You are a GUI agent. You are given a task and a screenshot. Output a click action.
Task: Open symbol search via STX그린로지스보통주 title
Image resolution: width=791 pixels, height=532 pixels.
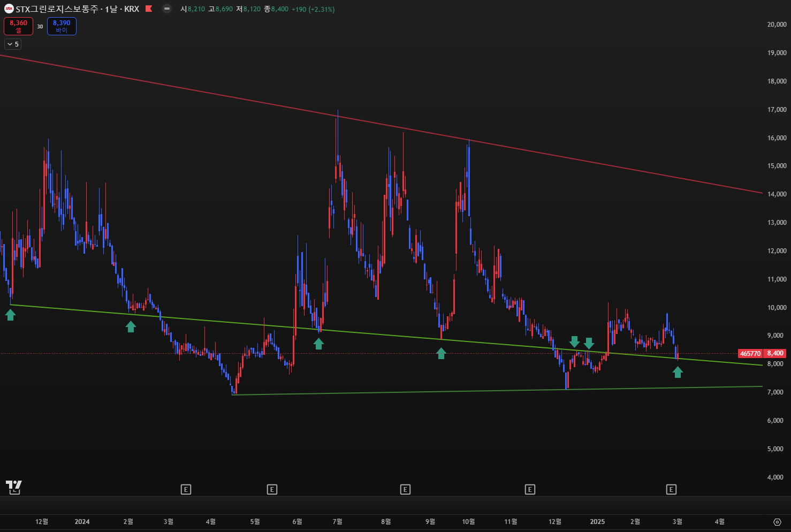(x=57, y=9)
